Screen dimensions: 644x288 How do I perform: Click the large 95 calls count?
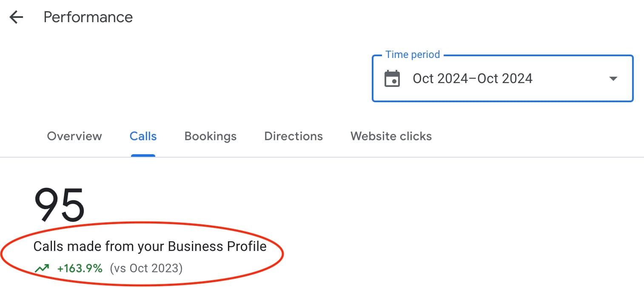click(x=60, y=204)
